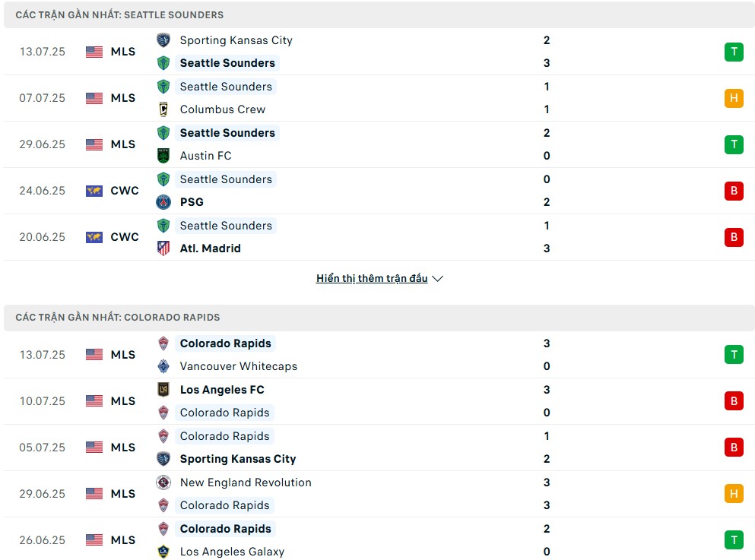
Task: Click the CWC flag icon dated 24.06.25
Action: 94,191
